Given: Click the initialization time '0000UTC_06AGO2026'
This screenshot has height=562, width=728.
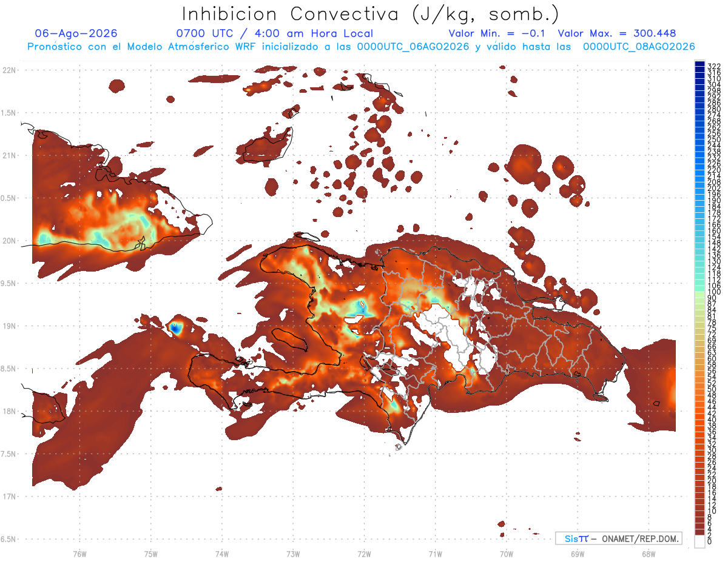Looking at the screenshot, I should (x=413, y=46).
